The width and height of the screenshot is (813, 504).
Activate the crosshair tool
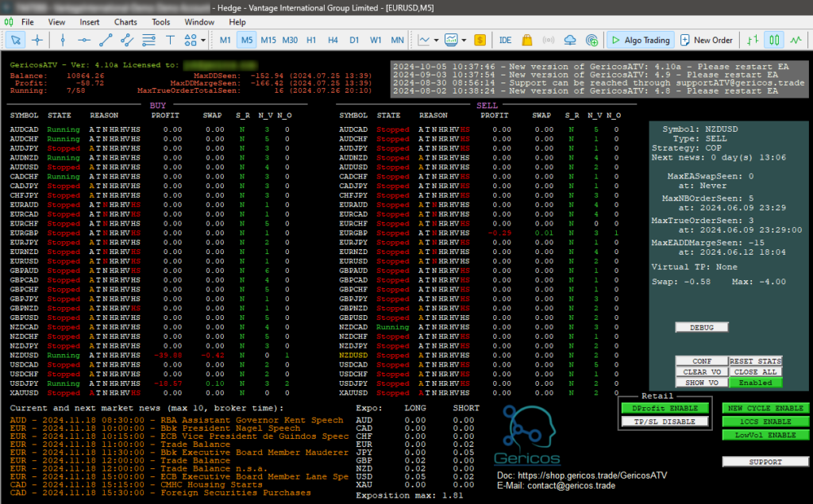(x=37, y=40)
